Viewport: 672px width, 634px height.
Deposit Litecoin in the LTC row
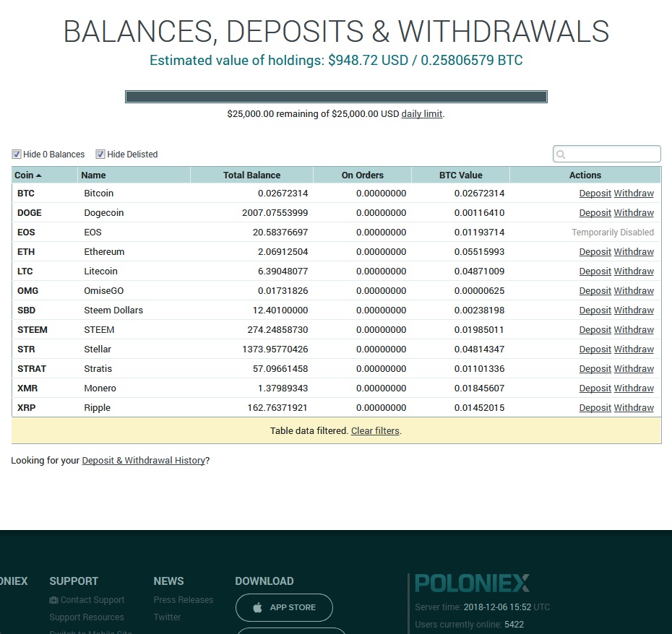[x=595, y=272]
